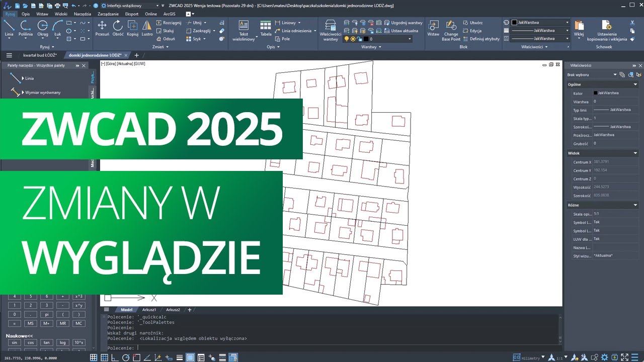644x362 pixels.
Task: Click the undo arrow in quick access toolbar
Action: click(x=73, y=5)
